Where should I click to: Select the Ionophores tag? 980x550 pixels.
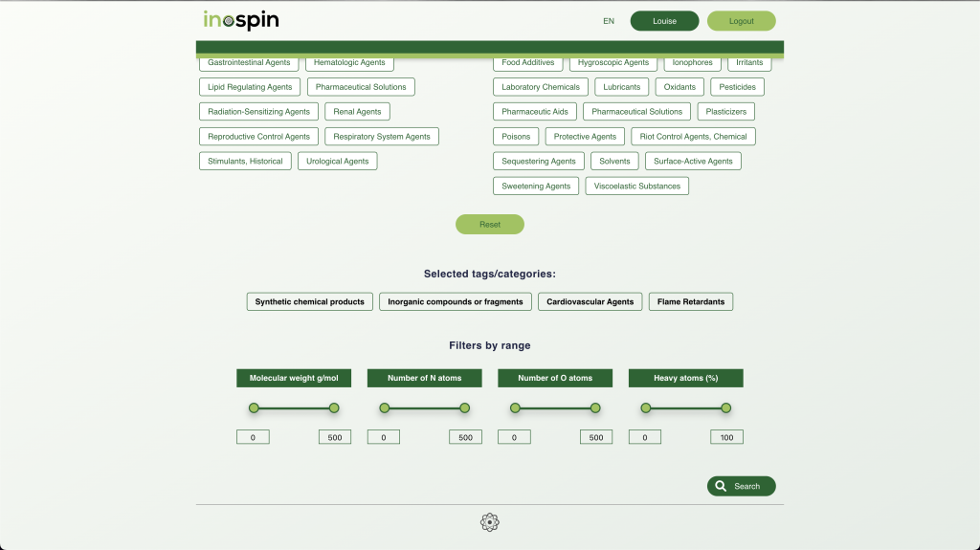click(x=693, y=62)
